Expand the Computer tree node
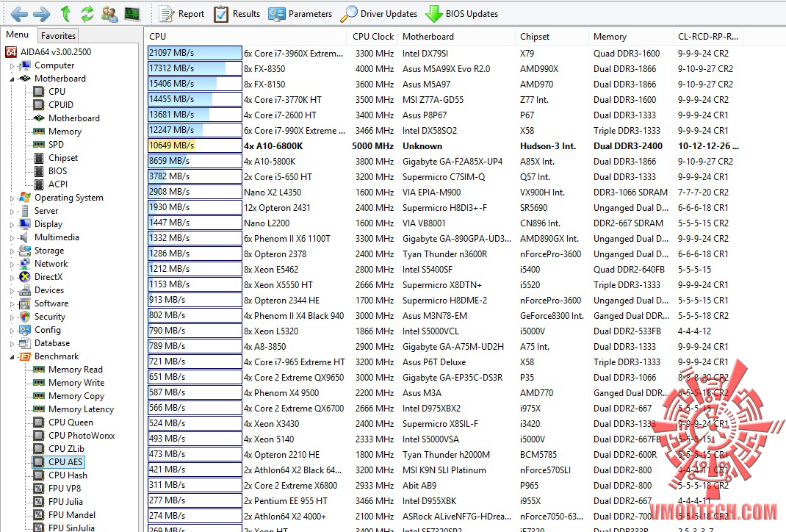786x532 pixels. pyautogui.click(x=12, y=65)
